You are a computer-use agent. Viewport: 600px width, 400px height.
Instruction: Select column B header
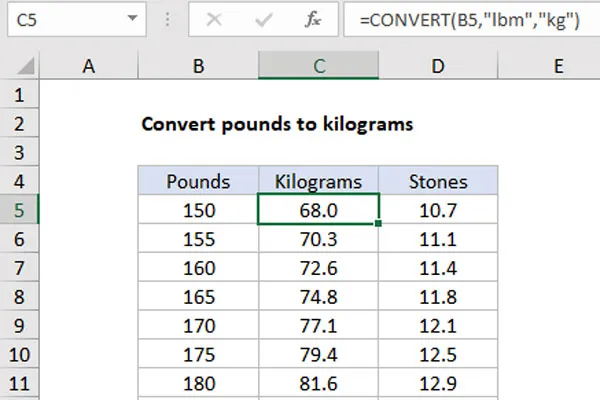pyautogui.click(x=198, y=65)
